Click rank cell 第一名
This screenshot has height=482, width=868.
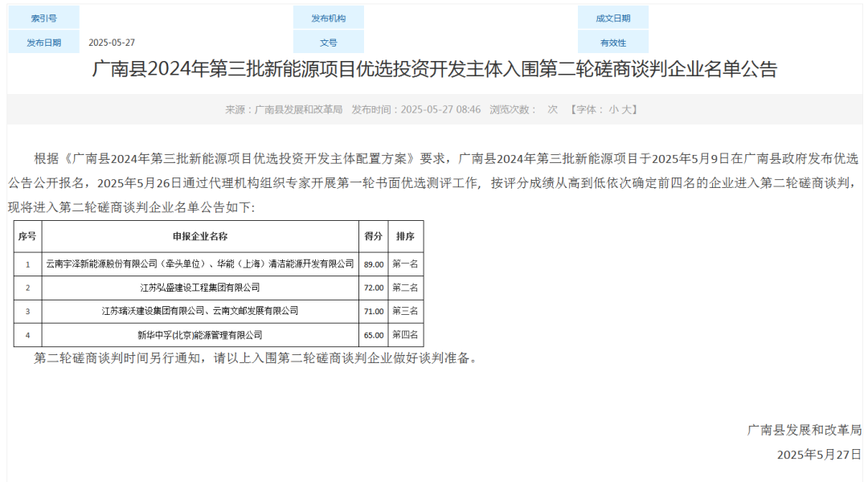click(405, 264)
